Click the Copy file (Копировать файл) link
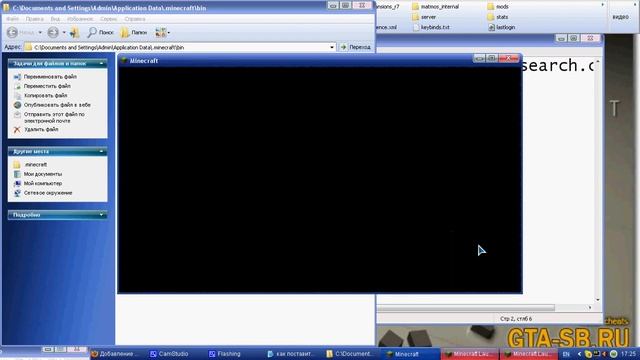Screen dimensions: 640x360 click(x=45, y=96)
